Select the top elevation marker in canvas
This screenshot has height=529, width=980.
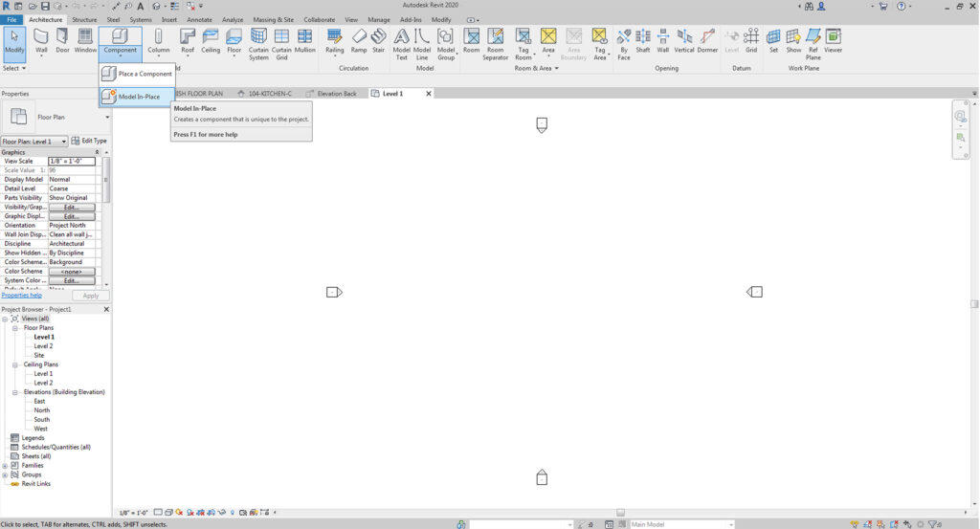[542, 125]
